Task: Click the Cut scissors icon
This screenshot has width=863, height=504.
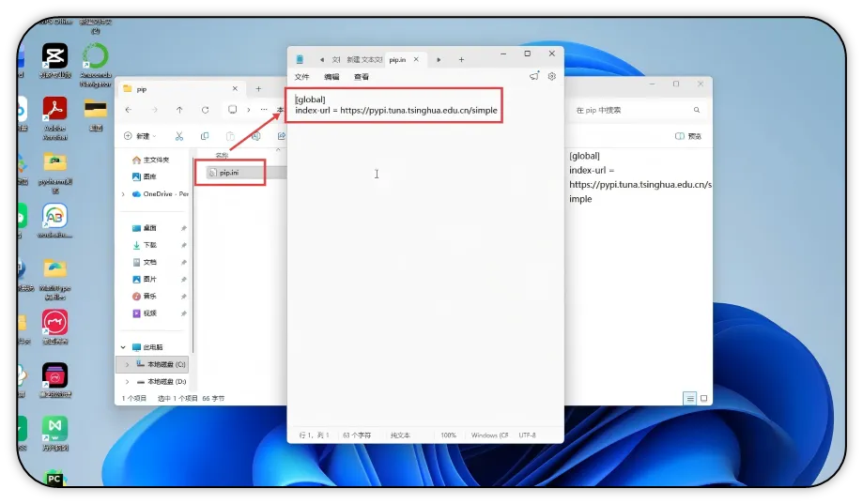Action: click(x=178, y=136)
